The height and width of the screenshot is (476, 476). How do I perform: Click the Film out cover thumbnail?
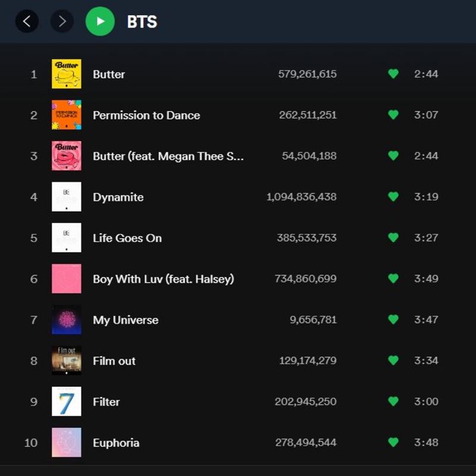click(x=67, y=361)
